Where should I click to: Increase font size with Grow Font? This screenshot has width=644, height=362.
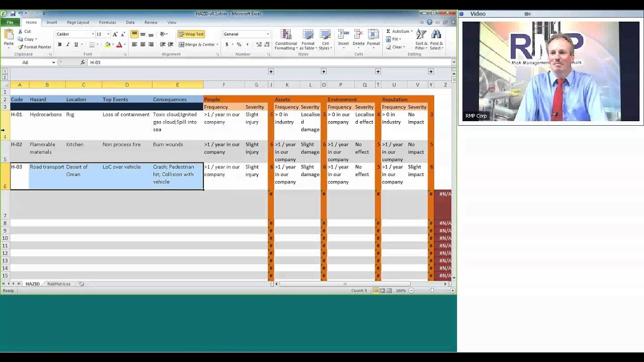(115, 34)
